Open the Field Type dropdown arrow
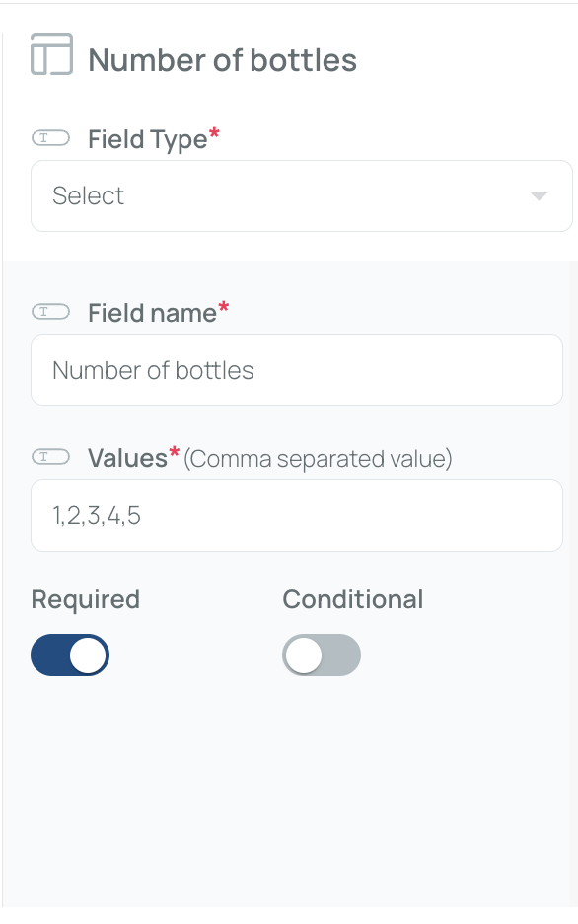The image size is (578, 924). [x=539, y=196]
